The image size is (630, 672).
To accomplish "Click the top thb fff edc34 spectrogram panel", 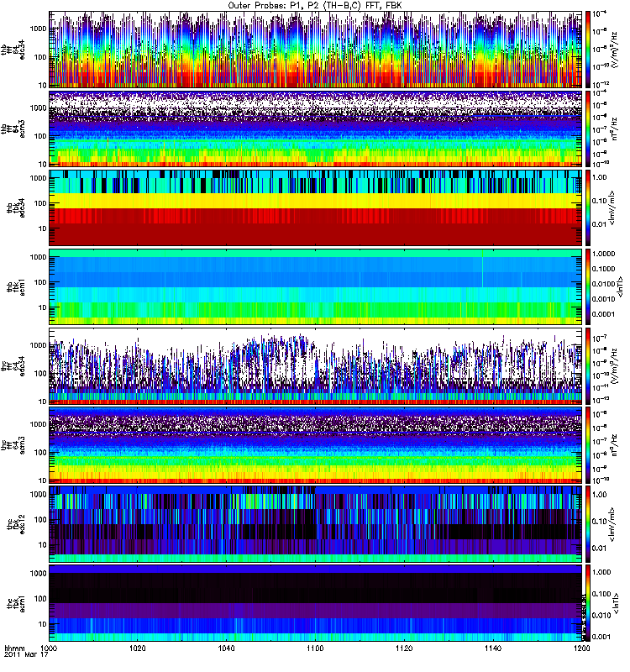I will click(315, 50).
